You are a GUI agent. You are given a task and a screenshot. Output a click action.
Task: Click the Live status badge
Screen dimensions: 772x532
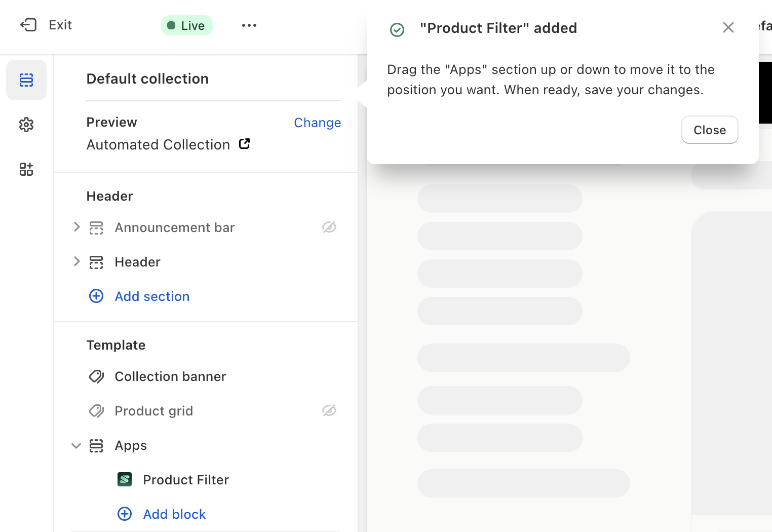tap(186, 25)
